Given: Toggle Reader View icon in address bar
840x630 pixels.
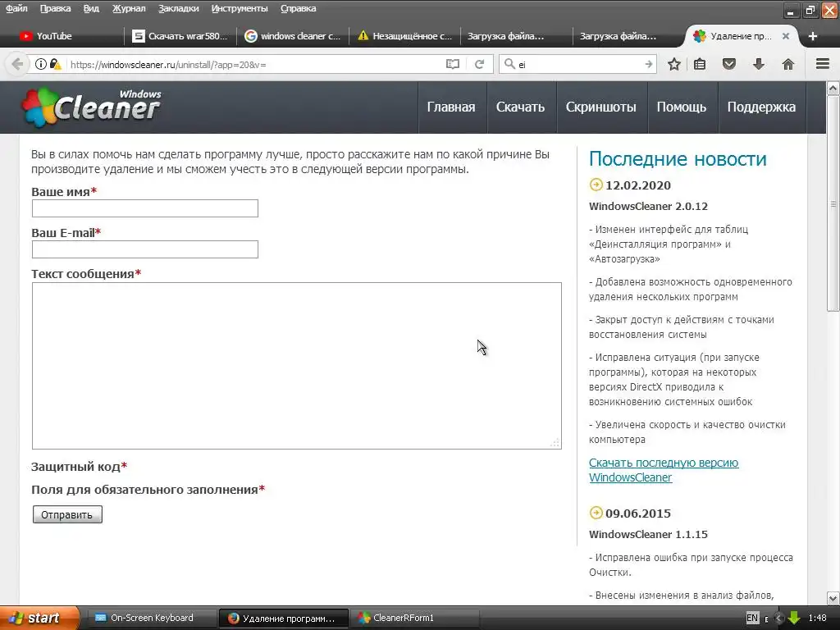Looking at the screenshot, I should [x=453, y=64].
